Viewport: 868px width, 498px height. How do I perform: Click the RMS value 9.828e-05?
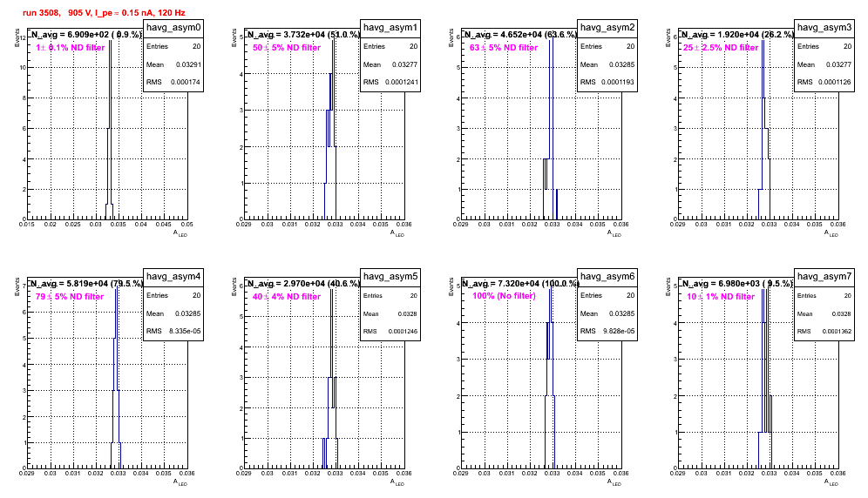[x=620, y=331]
